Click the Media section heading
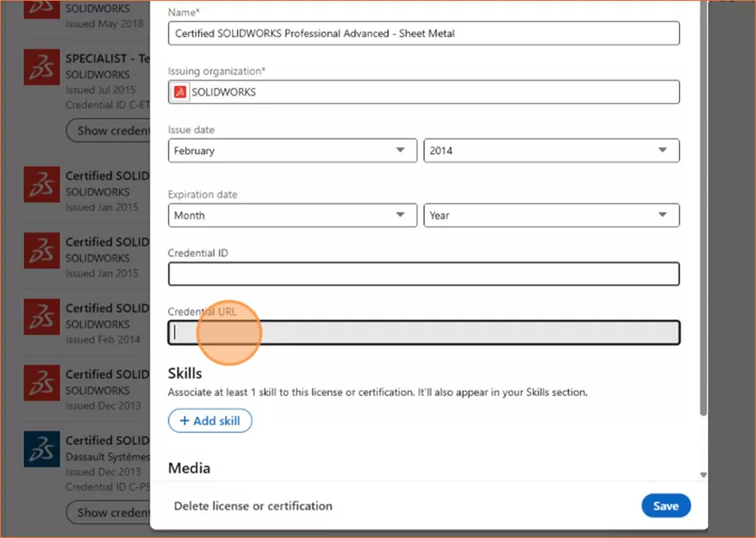Image resolution: width=756 pixels, height=538 pixels. pos(189,468)
